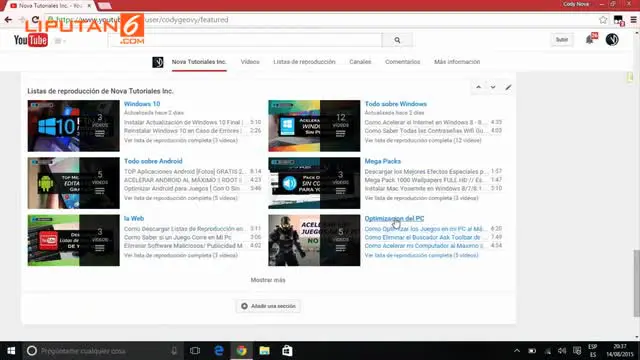Click the browser back arrow
The image size is (640, 360).
(8, 20)
